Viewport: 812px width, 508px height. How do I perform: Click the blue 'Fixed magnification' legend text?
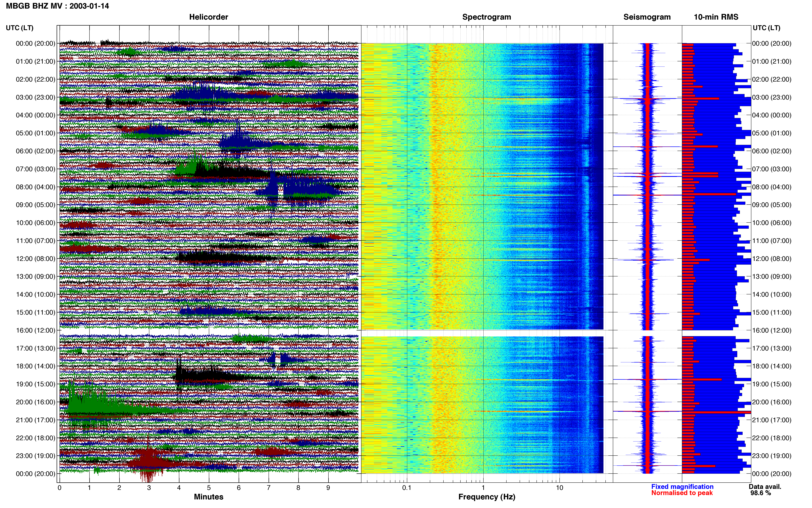click(x=682, y=487)
